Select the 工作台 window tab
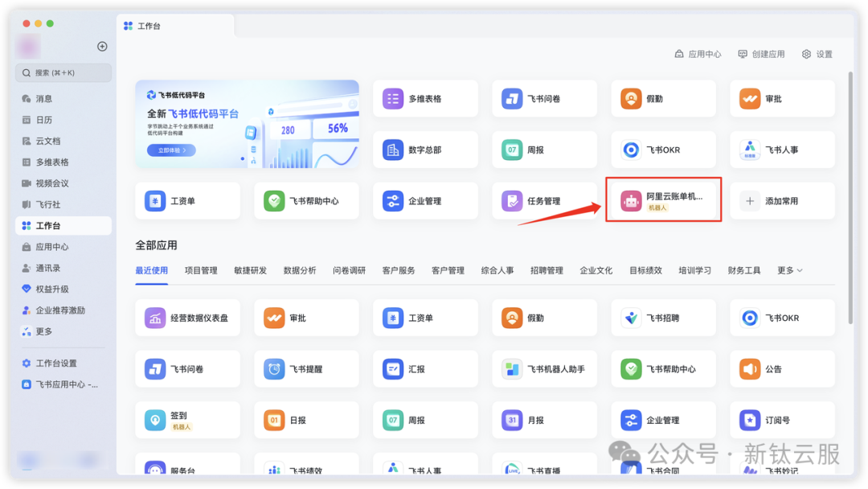The width and height of the screenshot is (868, 489). [x=175, y=26]
